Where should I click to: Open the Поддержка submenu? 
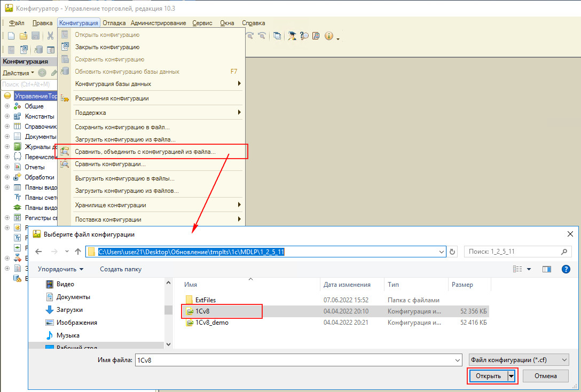[x=152, y=113]
